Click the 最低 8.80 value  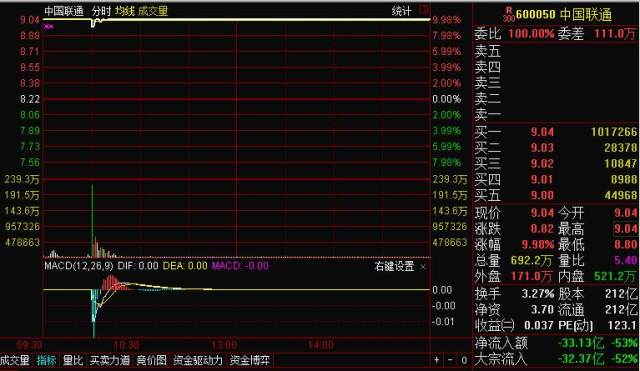click(x=625, y=245)
